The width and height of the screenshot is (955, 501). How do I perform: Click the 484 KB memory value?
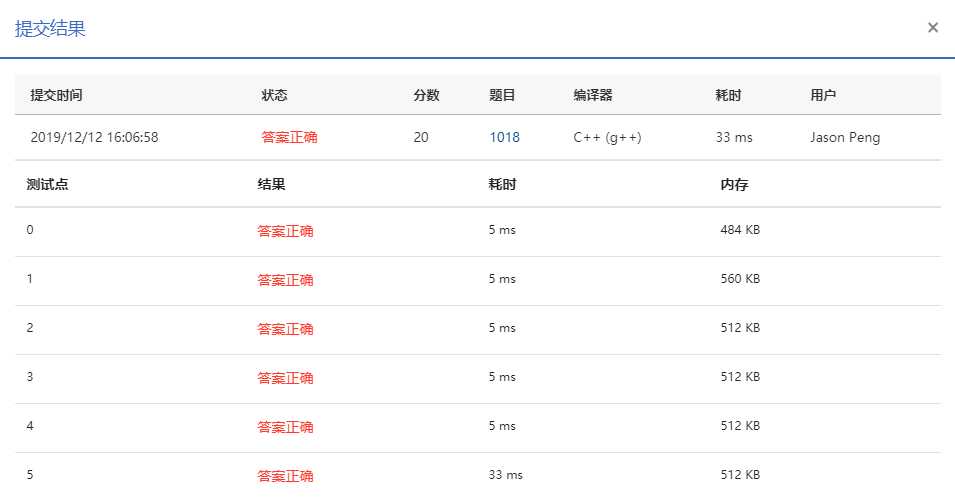[739, 230]
